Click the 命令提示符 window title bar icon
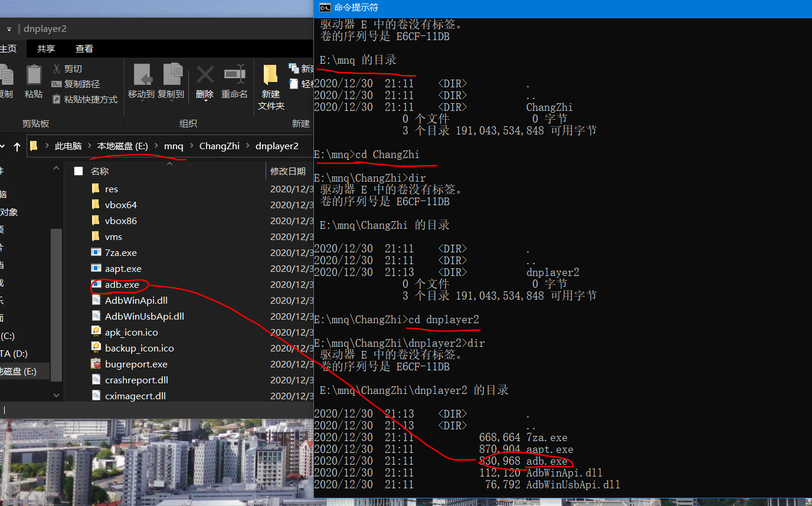This screenshot has height=506, width=812. [x=325, y=8]
